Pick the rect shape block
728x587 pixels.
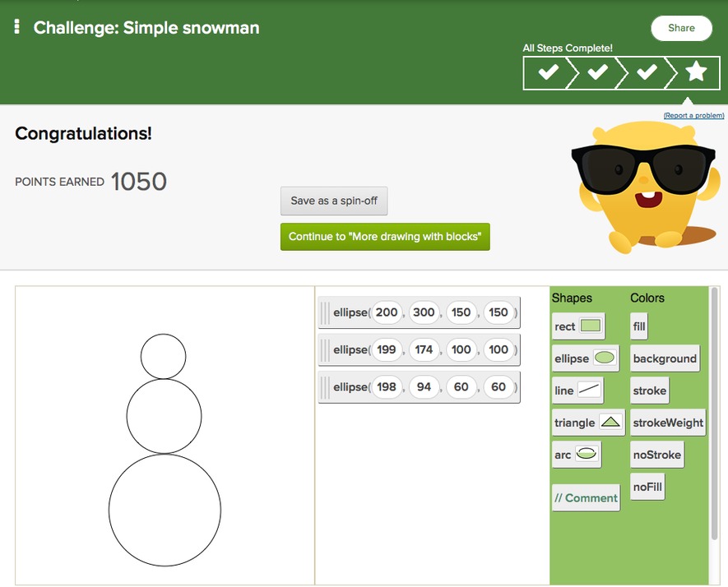tap(578, 326)
